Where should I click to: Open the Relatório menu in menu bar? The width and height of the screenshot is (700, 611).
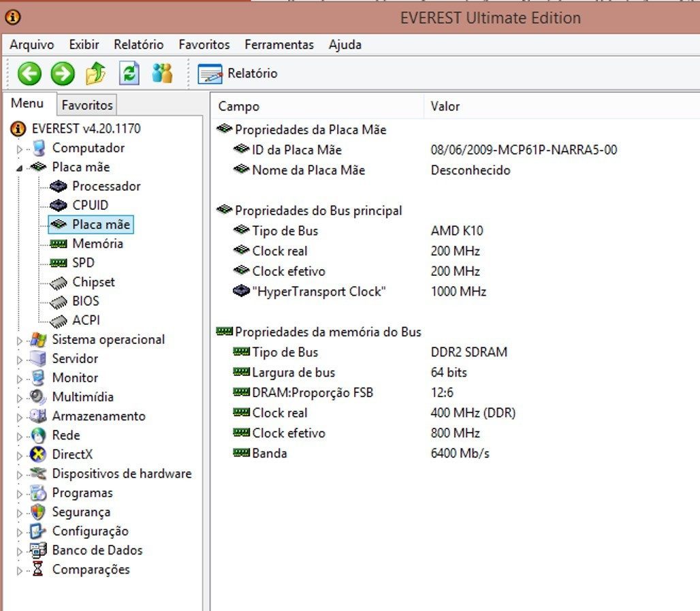[x=138, y=45]
